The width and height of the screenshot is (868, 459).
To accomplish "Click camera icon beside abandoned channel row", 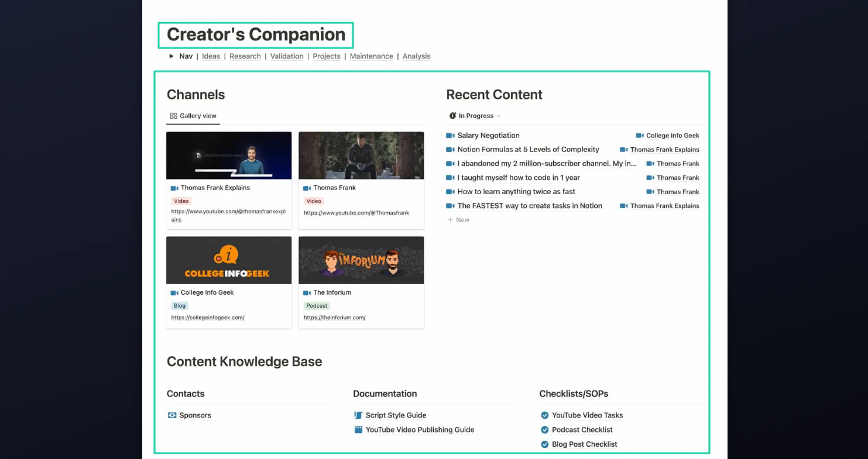I will [x=450, y=164].
